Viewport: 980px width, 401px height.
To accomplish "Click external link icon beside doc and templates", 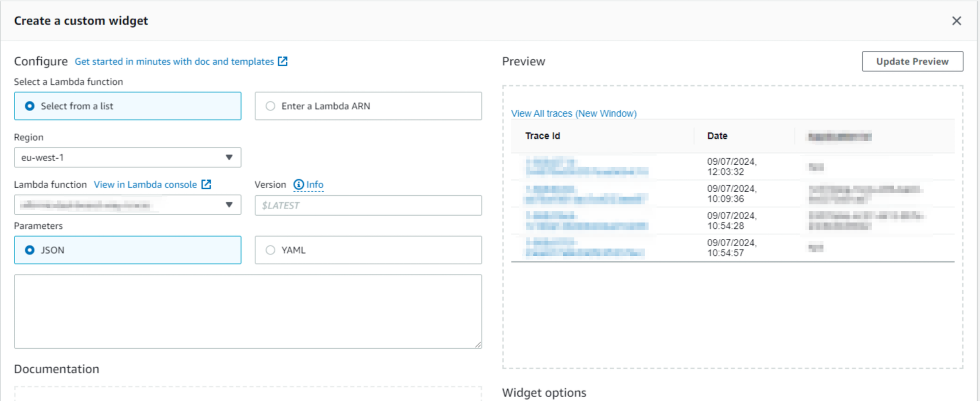I will [282, 61].
